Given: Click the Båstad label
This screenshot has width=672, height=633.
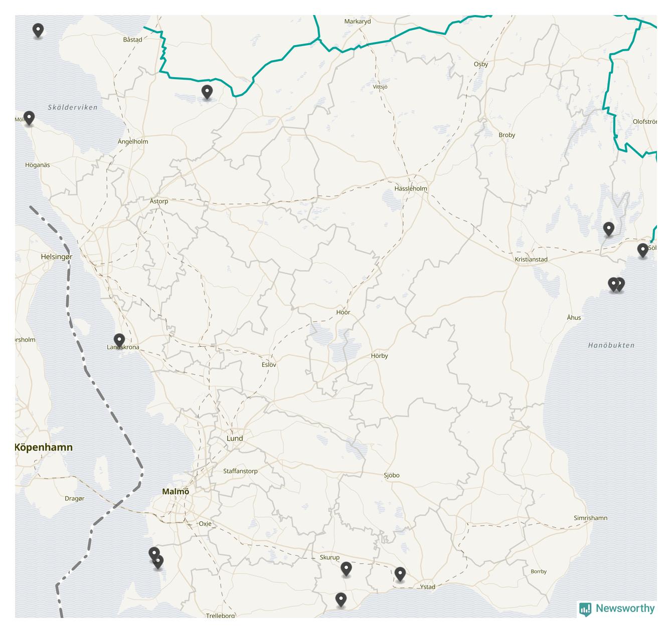Looking at the screenshot, I should [133, 39].
